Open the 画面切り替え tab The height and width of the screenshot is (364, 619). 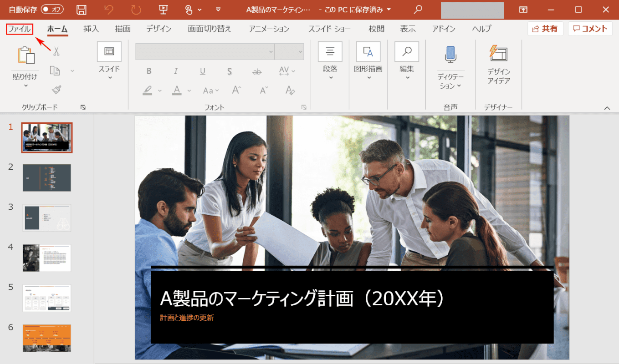coord(210,29)
